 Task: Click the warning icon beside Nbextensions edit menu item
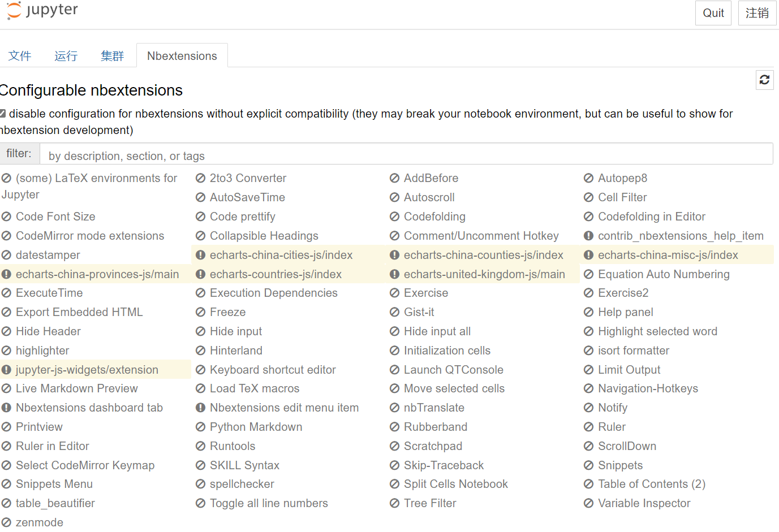[200, 408]
